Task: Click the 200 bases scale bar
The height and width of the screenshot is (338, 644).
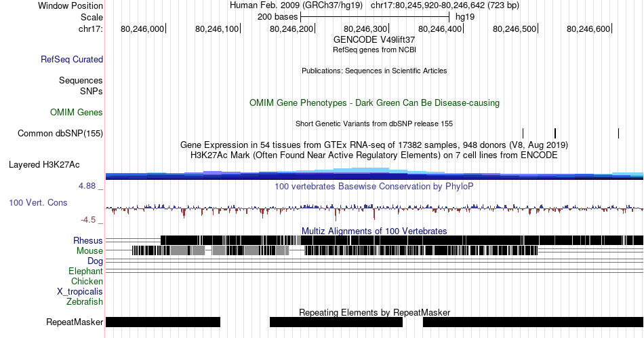Action: coord(375,17)
